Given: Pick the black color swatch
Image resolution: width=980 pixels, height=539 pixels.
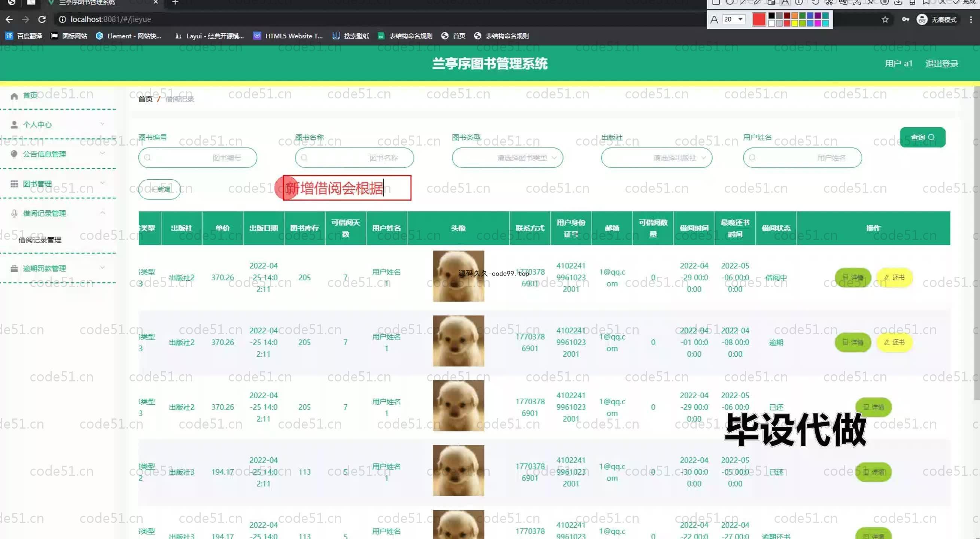Looking at the screenshot, I should pyautogui.click(x=771, y=16).
